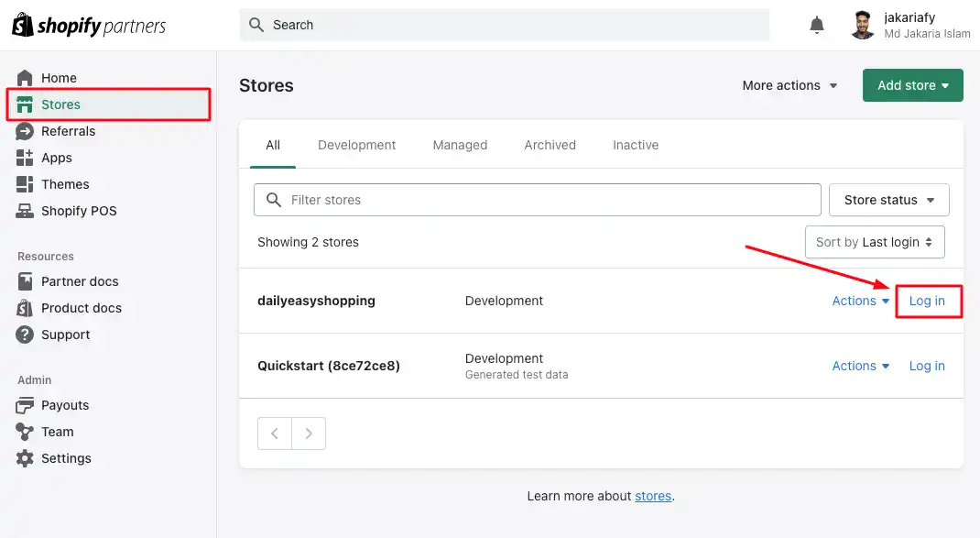
Task: Open Apps in sidebar
Action: [x=56, y=158]
